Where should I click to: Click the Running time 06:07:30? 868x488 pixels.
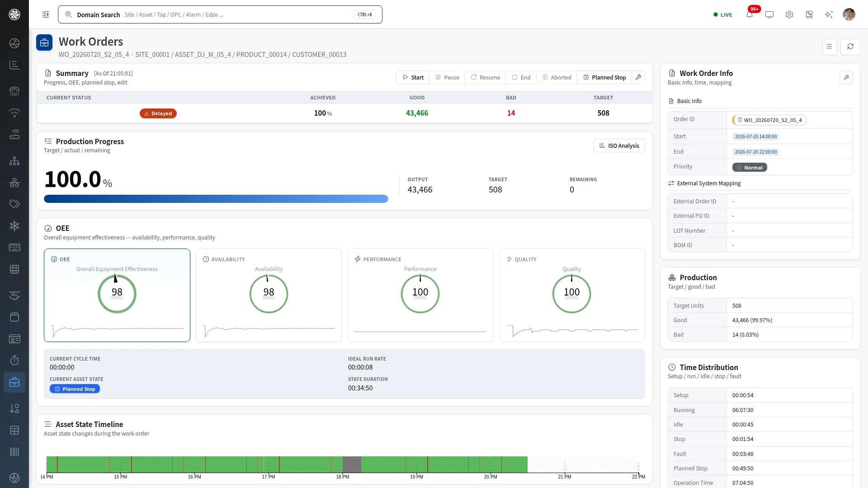coord(743,410)
